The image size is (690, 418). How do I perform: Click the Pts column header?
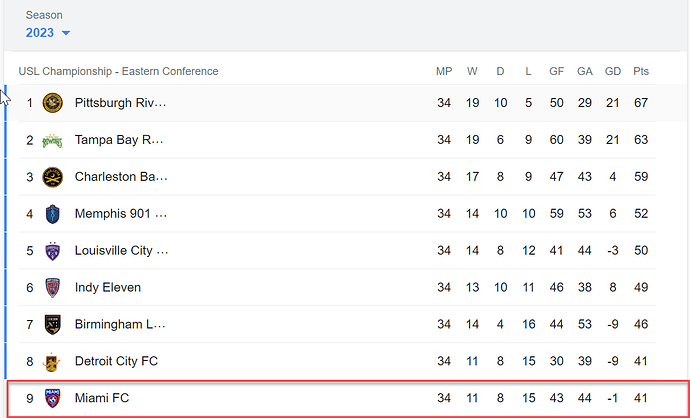click(x=641, y=71)
